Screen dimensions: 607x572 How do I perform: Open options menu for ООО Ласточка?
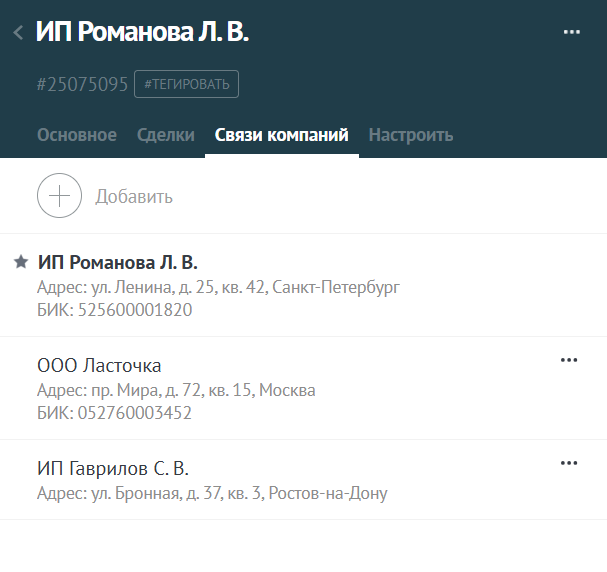click(x=569, y=360)
